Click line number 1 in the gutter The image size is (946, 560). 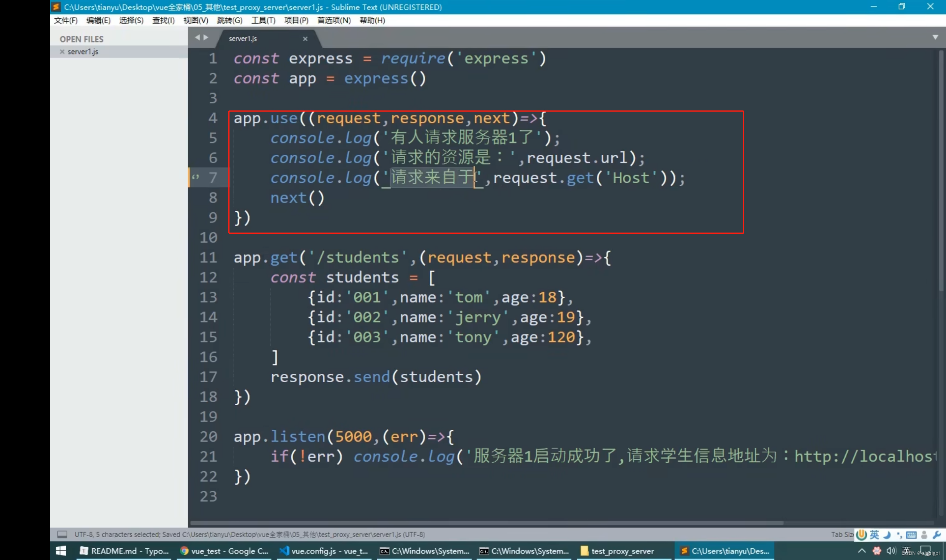(x=213, y=58)
